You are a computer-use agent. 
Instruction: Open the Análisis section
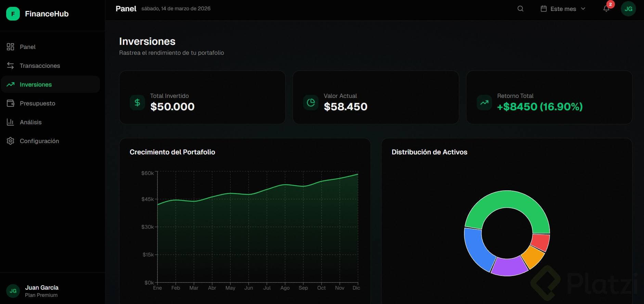tap(51, 122)
